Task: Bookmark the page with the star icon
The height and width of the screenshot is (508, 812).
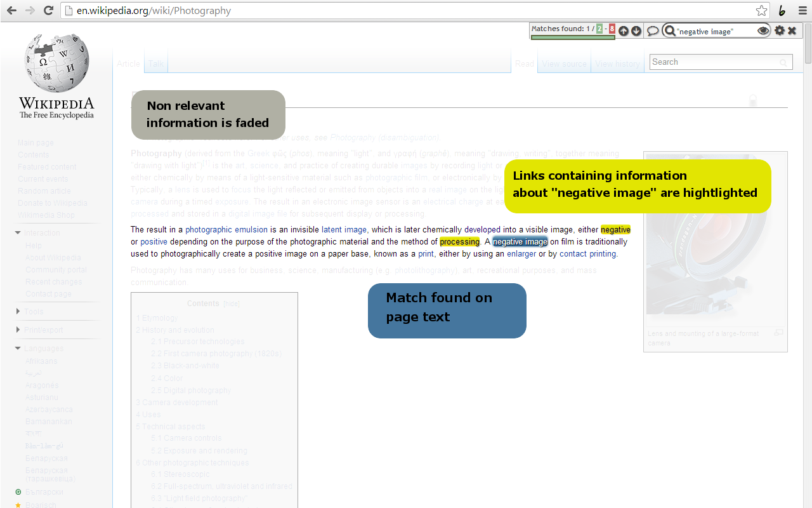Action: pos(761,11)
